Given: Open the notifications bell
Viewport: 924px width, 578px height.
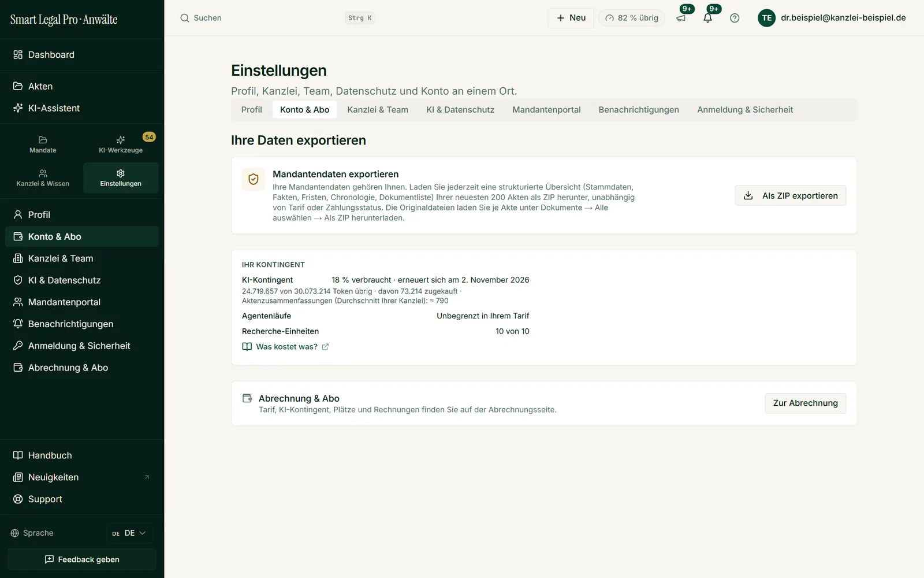Looking at the screenshot, I should [x=708, y=18].
